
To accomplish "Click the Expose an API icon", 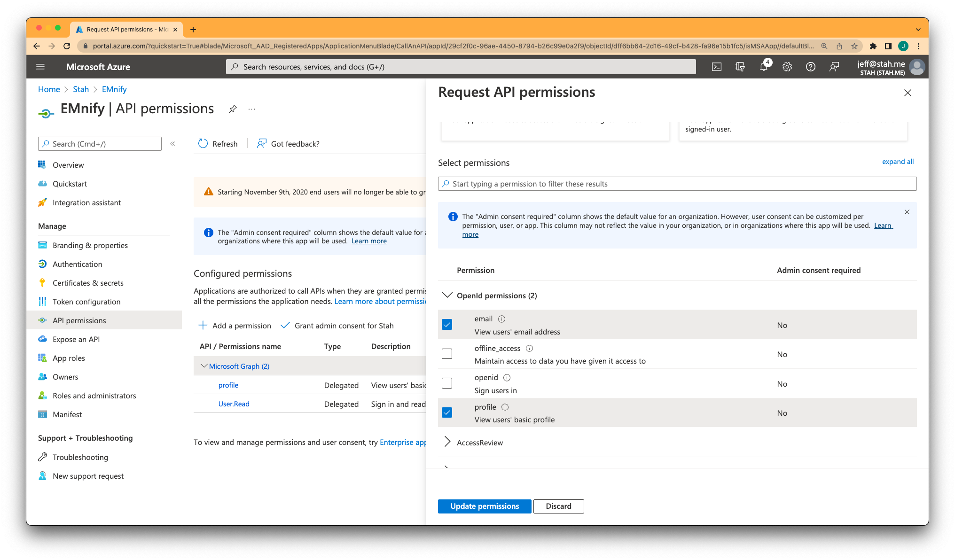I will (x=43, y=339).
